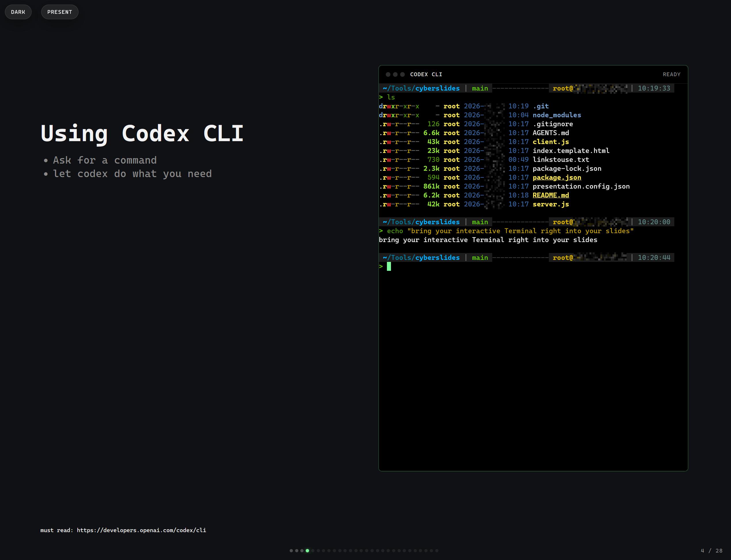Click the client.js file name
The image size is (731, 560).
pyautogui.click(x=551, y=142)
